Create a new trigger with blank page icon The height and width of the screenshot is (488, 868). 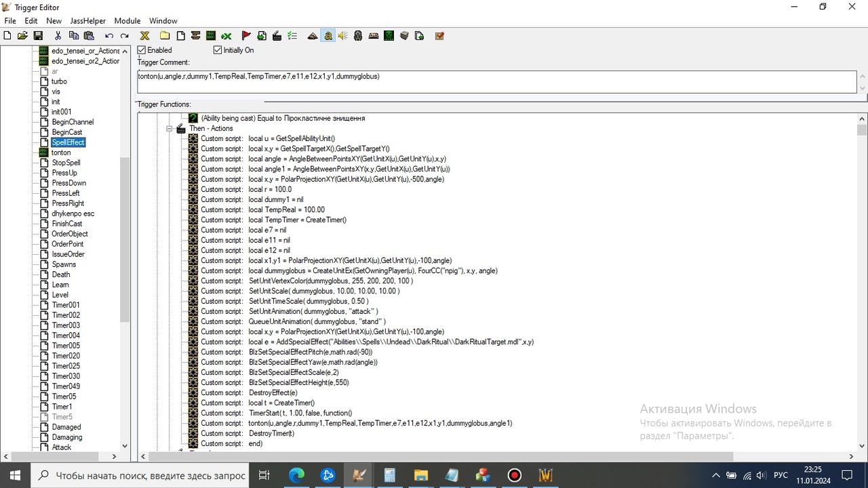click(180, 36)
